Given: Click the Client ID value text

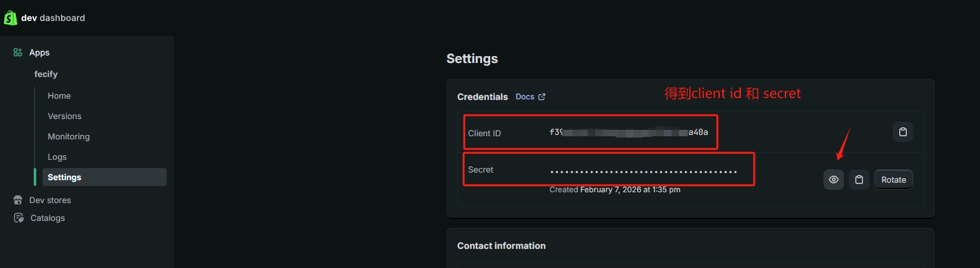Looking at the screenshot, I should click(x=628, y=132).
